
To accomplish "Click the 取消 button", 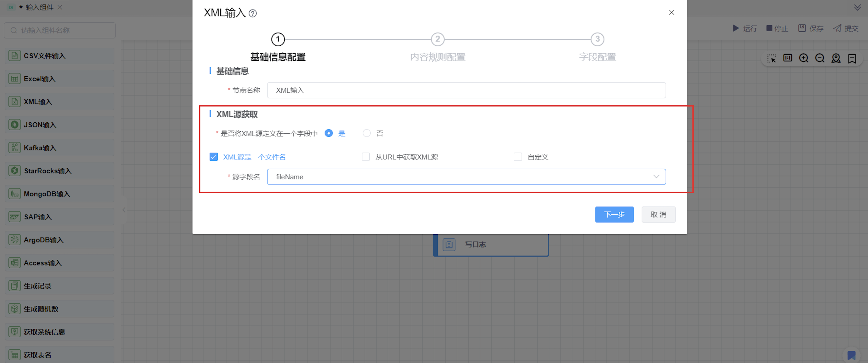I will point(658,215).
